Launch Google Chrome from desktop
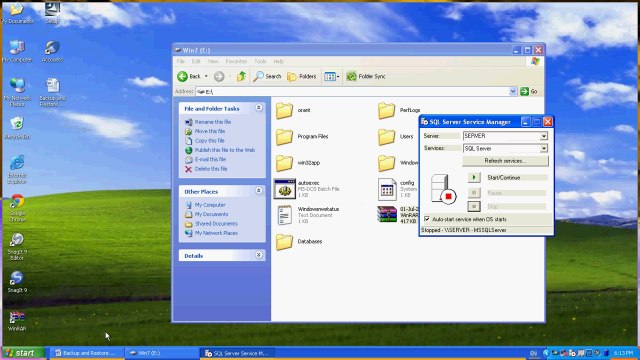 (17, 208)
